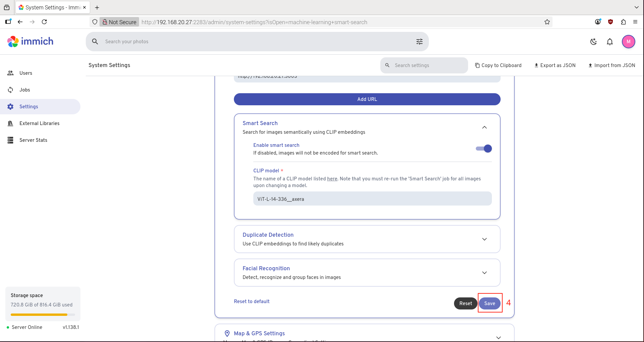The image size is (644, 342).
Task: Reload the page in browser
Action: coord(44,22)
